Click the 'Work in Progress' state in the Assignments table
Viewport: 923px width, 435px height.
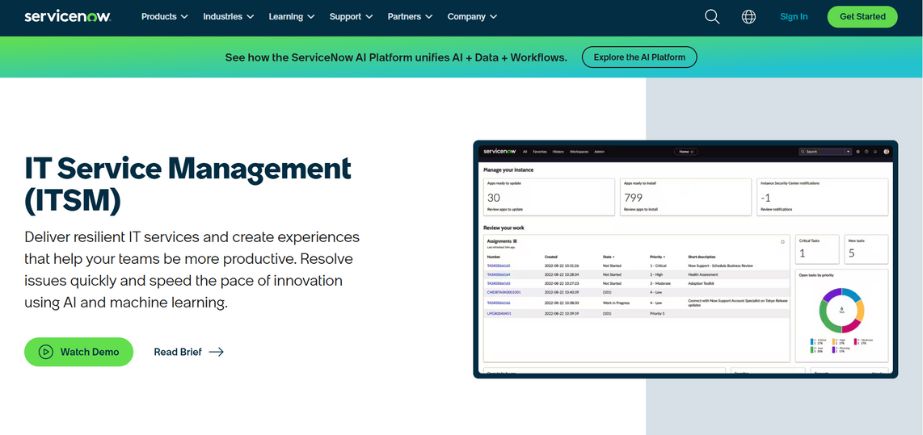(616, 303)
